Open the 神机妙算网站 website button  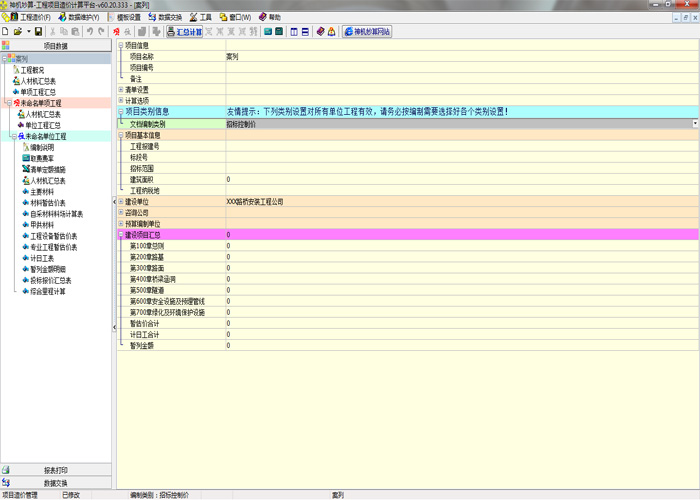tap(367, 32)
